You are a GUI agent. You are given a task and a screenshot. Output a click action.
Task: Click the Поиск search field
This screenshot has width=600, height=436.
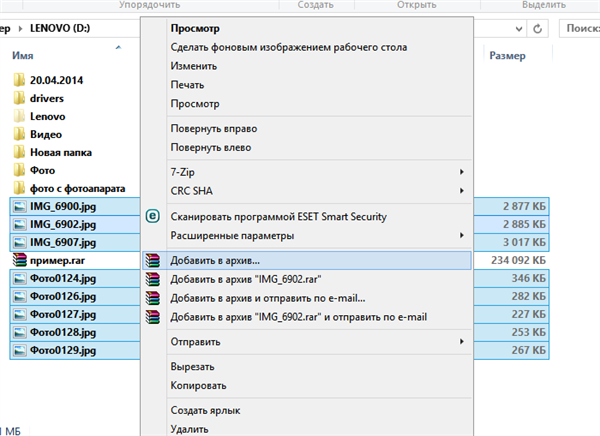[580, 29]
